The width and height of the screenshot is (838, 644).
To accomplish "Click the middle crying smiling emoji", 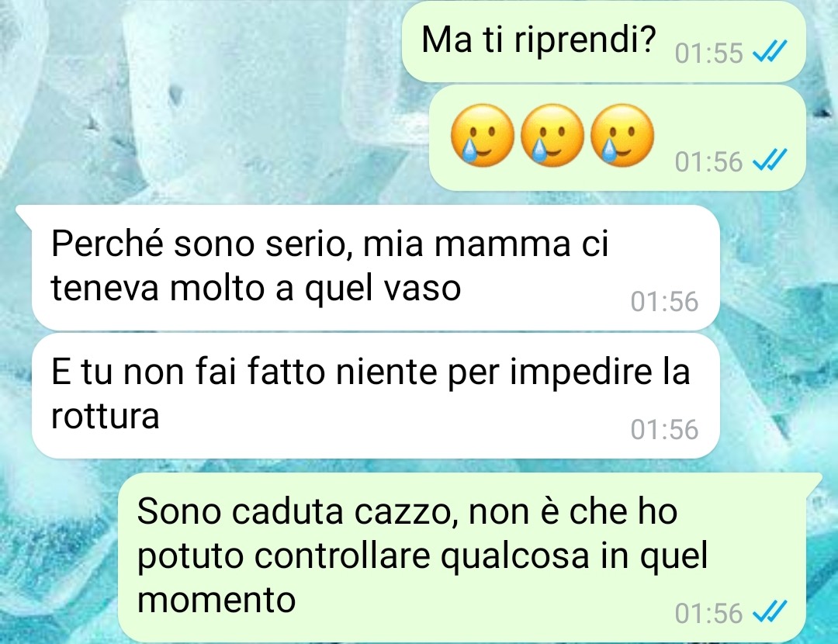I will click(552, 135).
